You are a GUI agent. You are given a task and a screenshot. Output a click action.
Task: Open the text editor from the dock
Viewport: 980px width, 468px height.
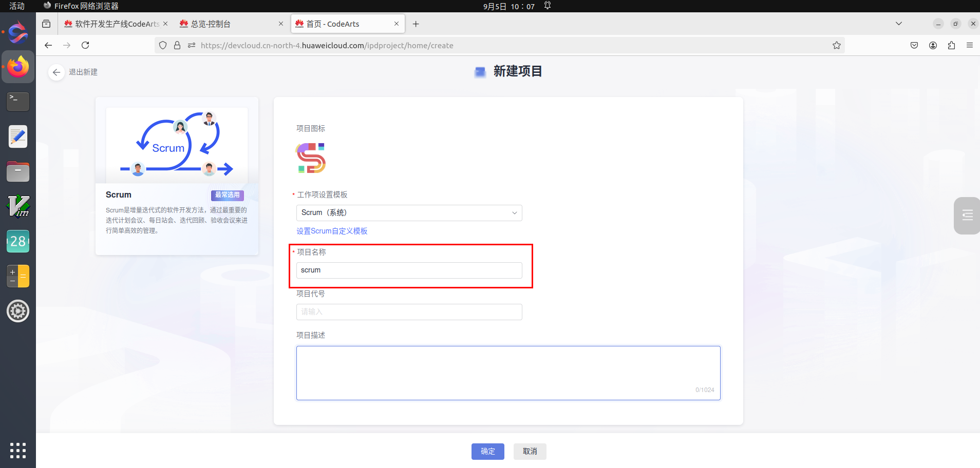[x=18, y=136]
